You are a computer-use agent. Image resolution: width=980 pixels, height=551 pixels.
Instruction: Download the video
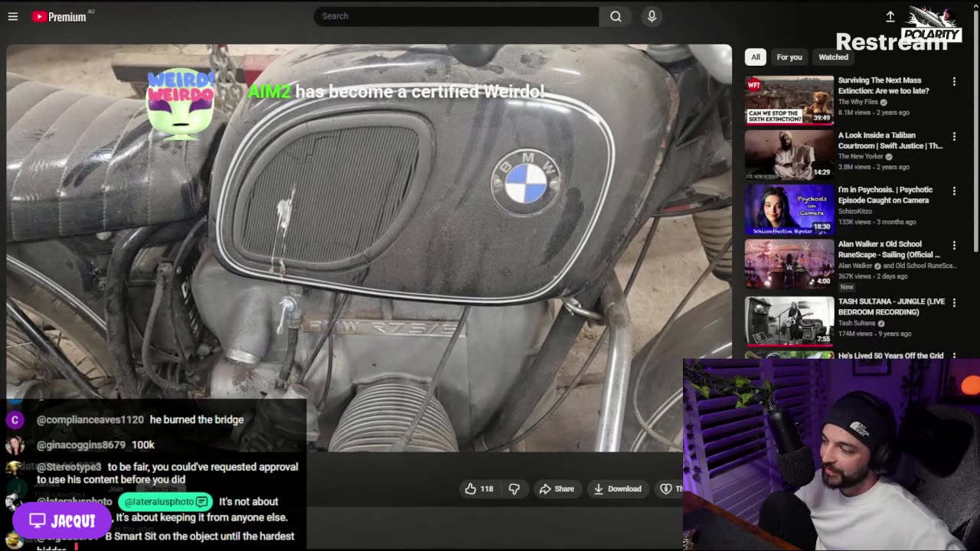[x=617, y=489]
